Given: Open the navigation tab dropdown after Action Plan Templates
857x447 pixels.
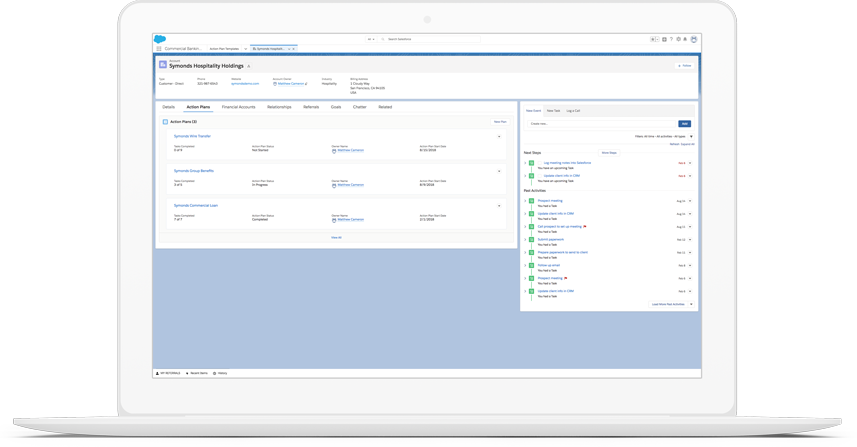Looking at the screenshot, I should tap(245, 49).
